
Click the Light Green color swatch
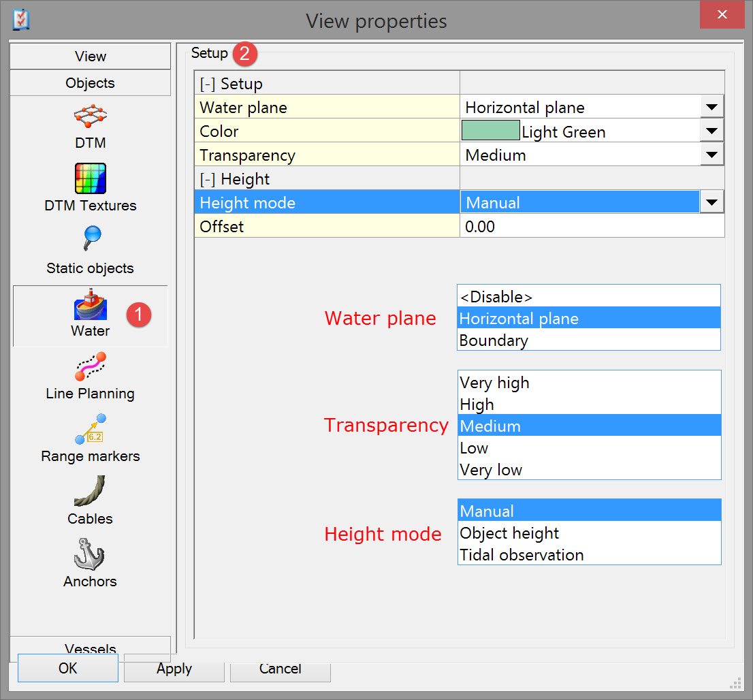(490, 131)
